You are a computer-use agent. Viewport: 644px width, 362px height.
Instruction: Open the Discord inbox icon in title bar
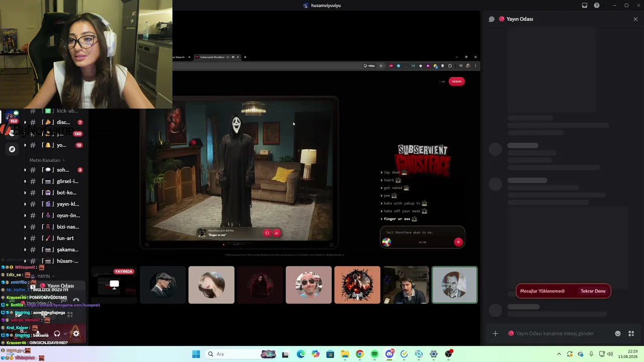[x=585, y=6]
